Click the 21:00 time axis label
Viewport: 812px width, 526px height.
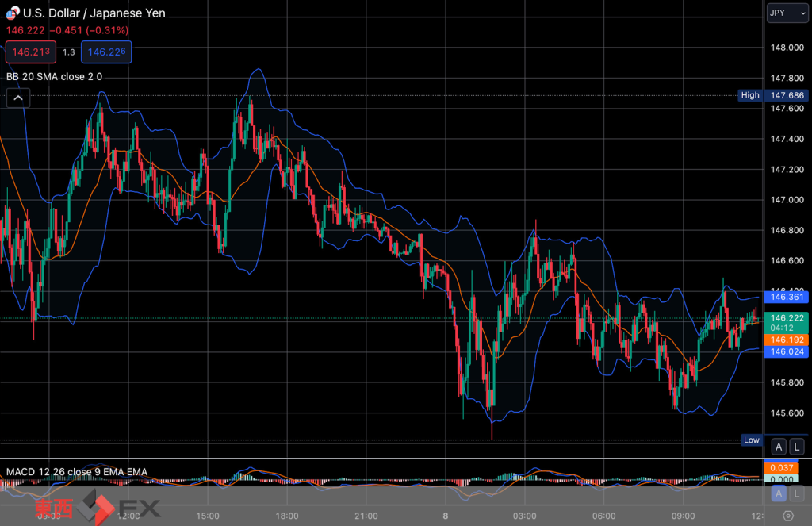coord(366,516)
